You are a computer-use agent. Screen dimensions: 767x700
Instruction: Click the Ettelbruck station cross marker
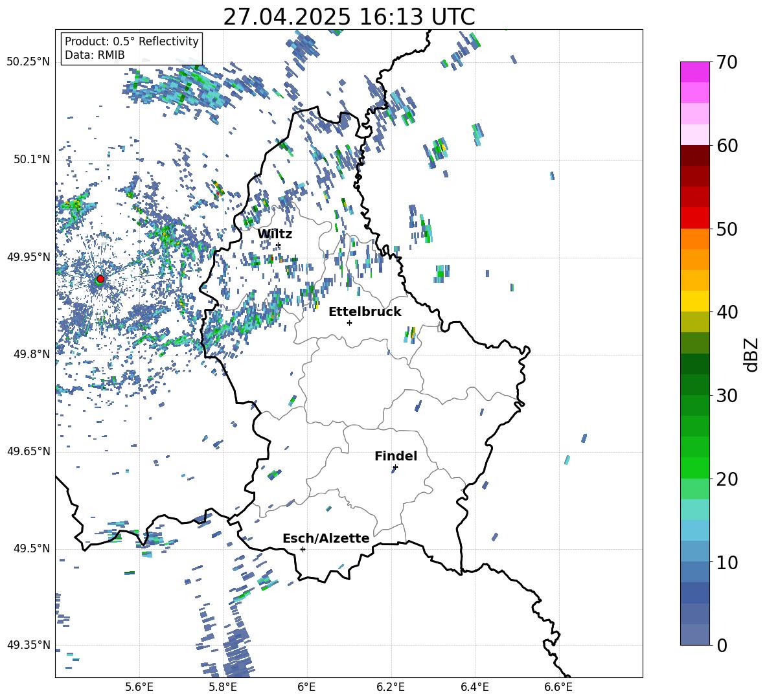[x=349, y=322]
